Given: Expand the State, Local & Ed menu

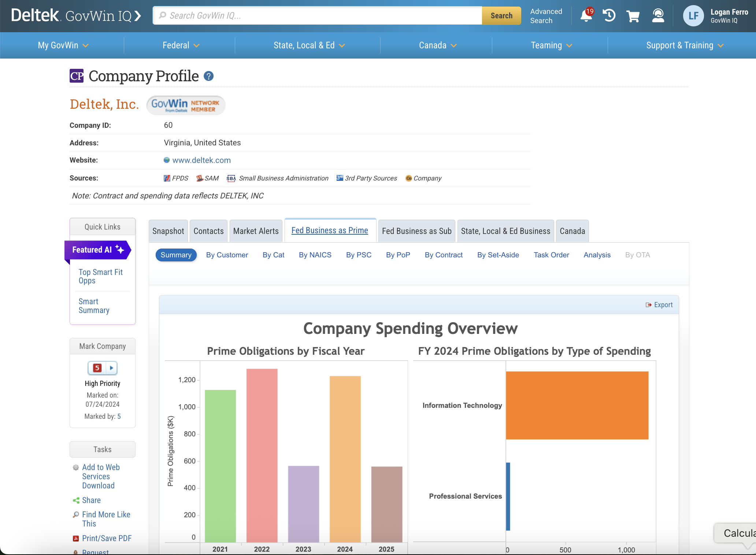Looking at the screenshot, I should (x=309, y=45).
